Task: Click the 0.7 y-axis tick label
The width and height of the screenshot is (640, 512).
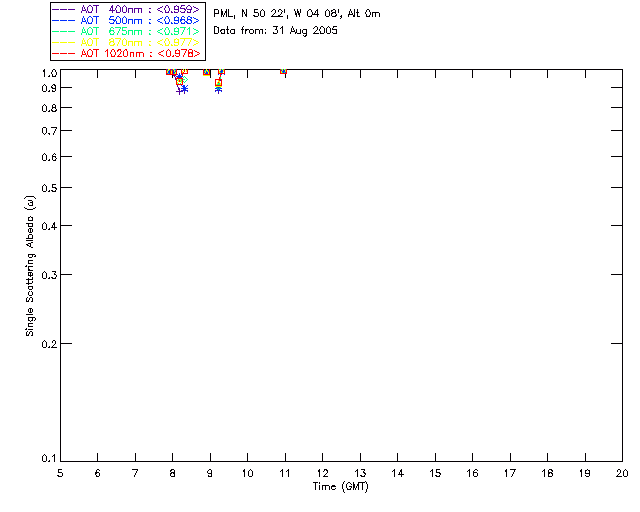Action: pyautogui.click(x=49, y=131)
